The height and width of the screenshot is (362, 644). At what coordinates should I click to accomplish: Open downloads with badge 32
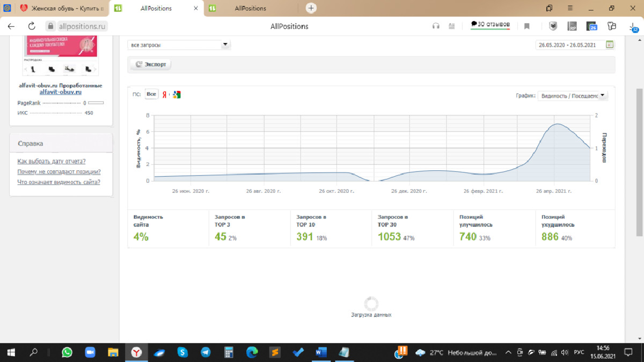(633, 26)
